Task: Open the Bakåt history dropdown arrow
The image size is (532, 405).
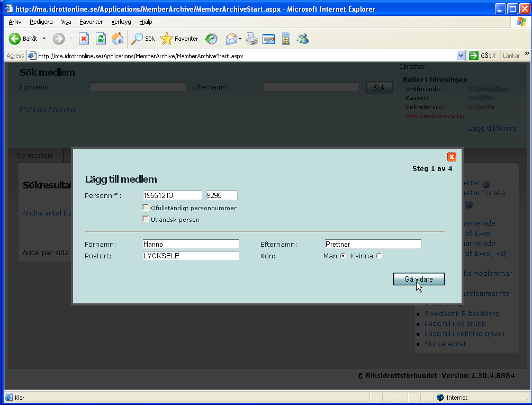Action: click(x=44, y=39)
